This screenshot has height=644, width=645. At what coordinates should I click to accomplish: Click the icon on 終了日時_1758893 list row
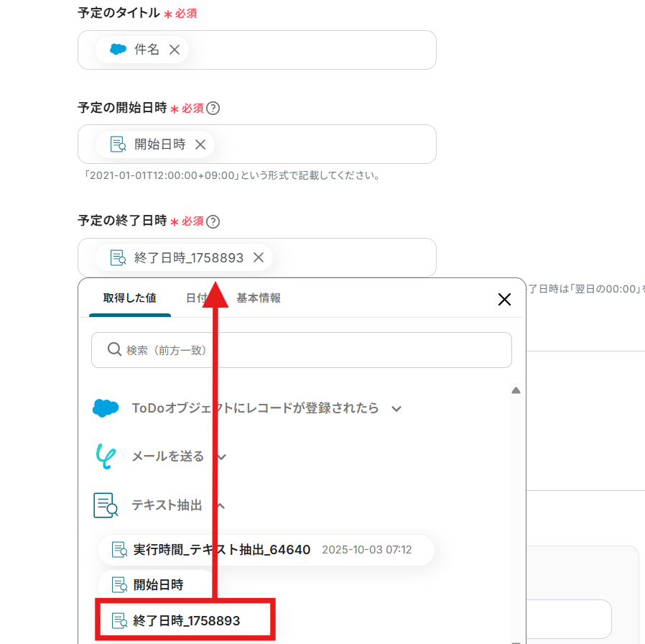(120, 620)
